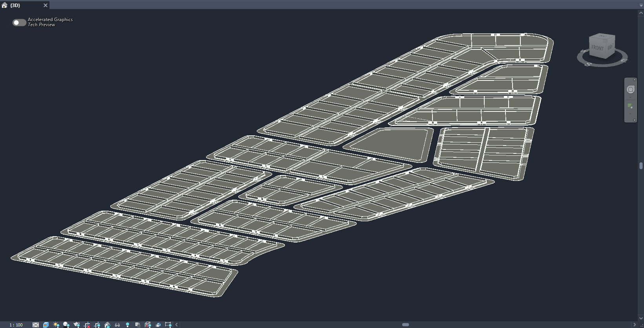The image size is (644, 328).
Task: Close the {3D} view tab
Action: click(46, 5)
